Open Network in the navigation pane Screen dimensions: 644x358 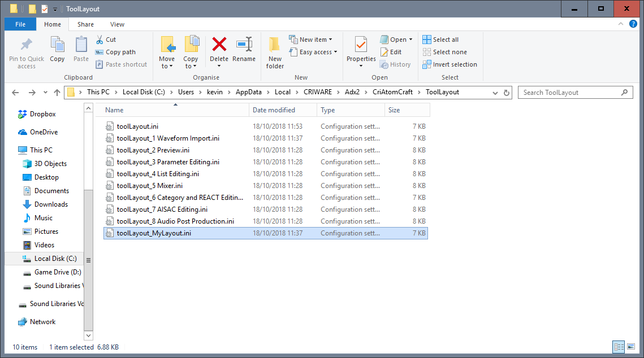tap(37, 322)
